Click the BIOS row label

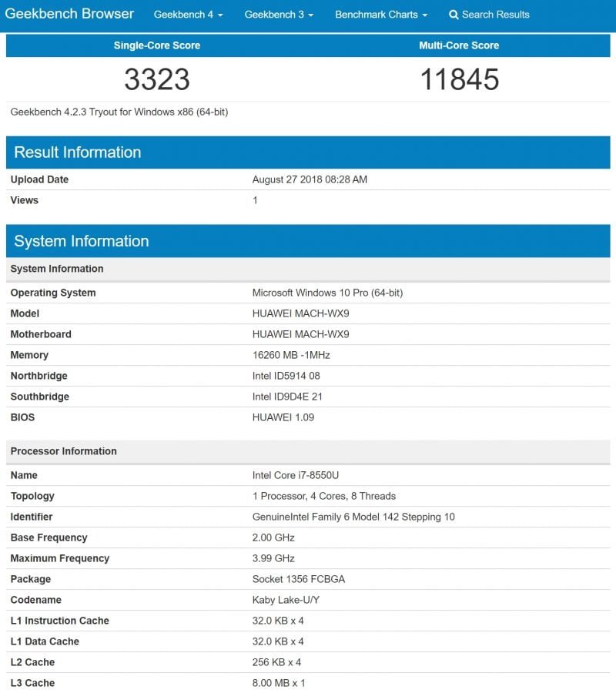(22, 417)
